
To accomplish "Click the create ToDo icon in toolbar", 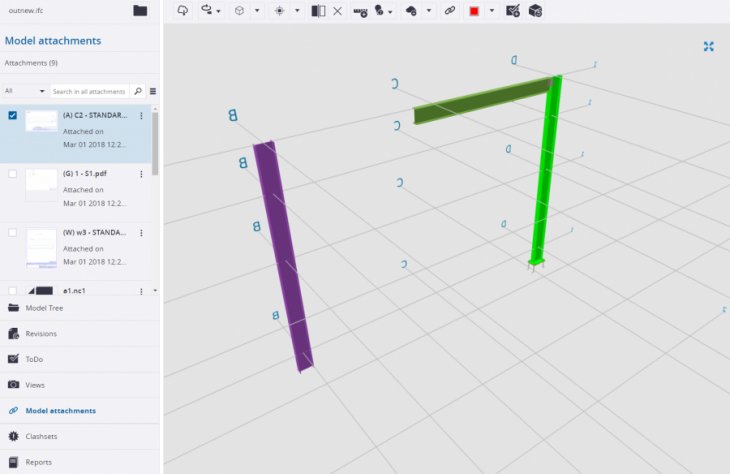I will coord(513,11).
